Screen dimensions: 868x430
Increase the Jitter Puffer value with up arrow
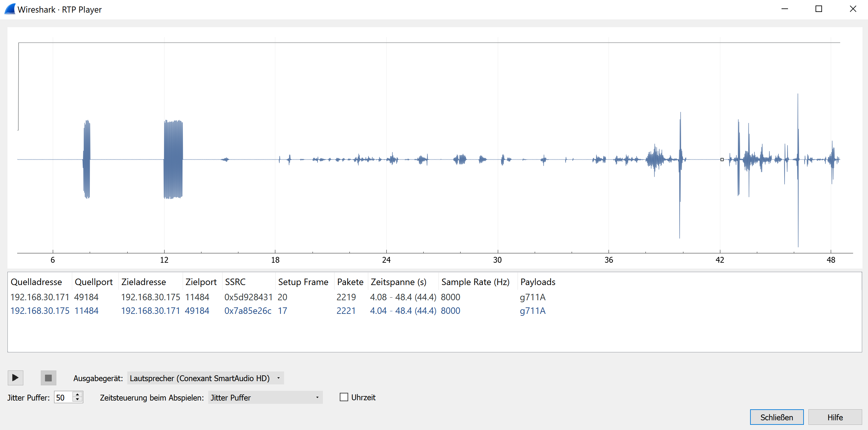click(77, 394)
